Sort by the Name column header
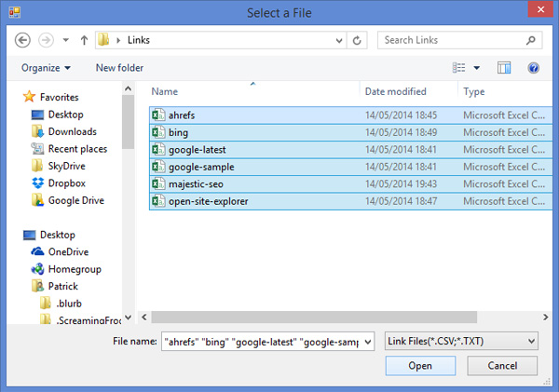 pyautogui.click(x=164, y=91)
